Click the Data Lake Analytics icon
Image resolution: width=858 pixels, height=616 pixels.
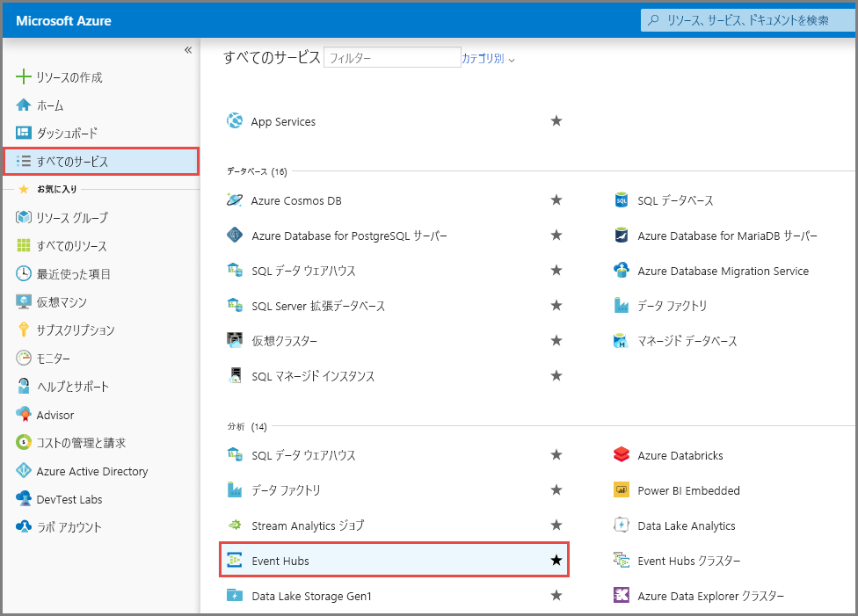(622, 525)
